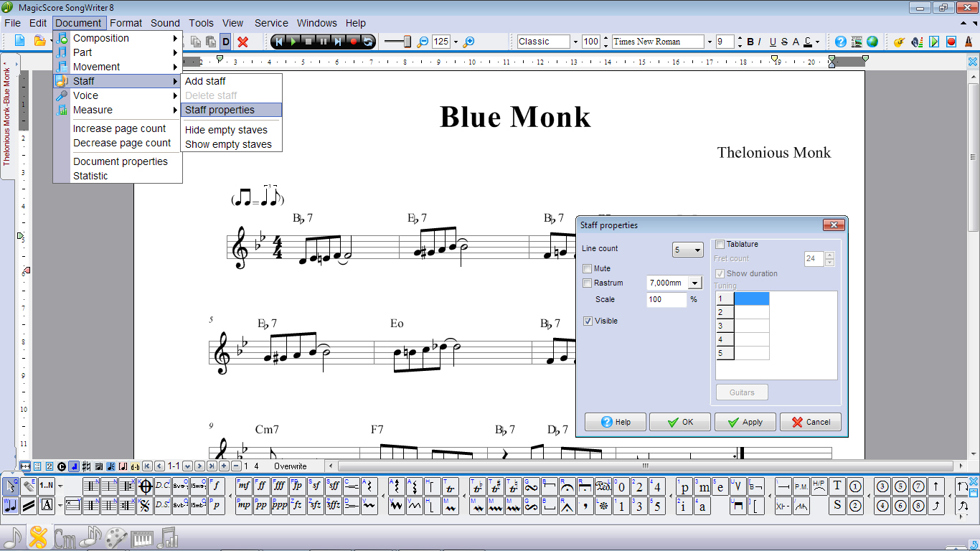
Task: Cancel the Staff properties dialog
Action: click(810, 422)
